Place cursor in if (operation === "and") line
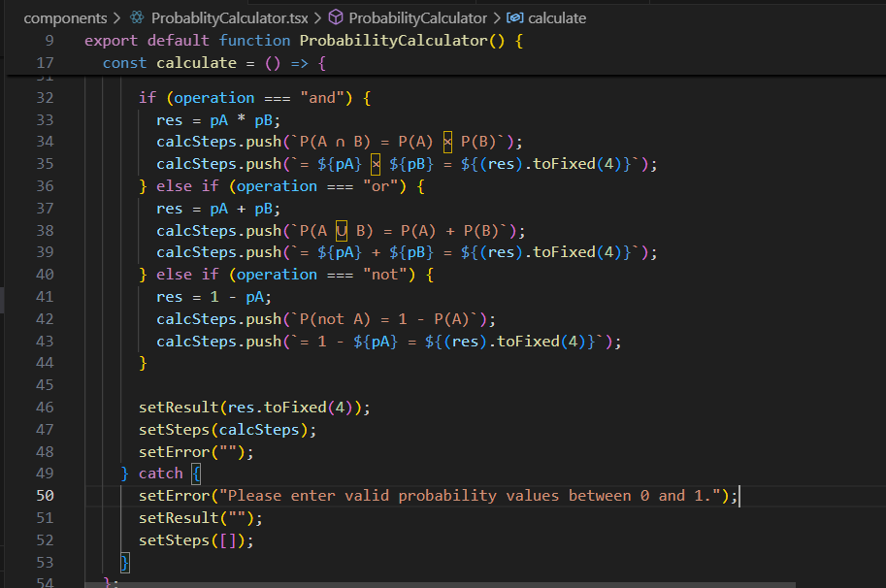This screenshot has height=588, width=886. coord(255,98)
